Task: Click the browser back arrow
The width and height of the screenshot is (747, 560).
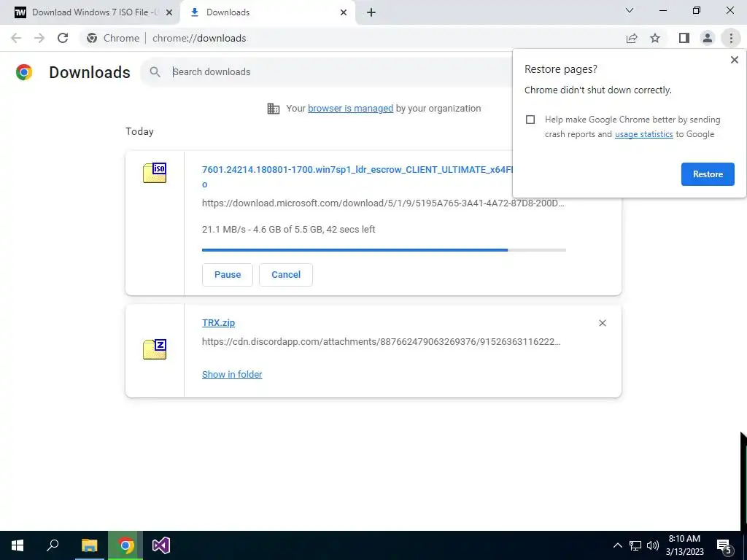Action: point(16,38)
